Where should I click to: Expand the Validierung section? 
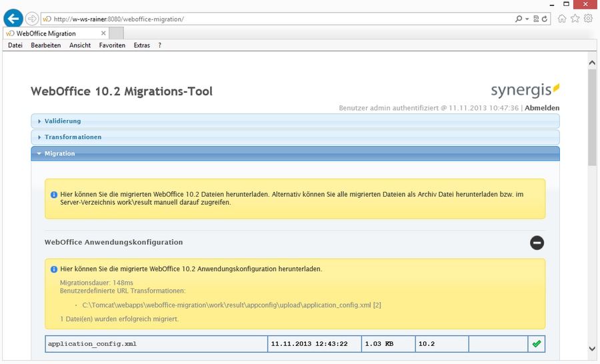click(295, 121)
